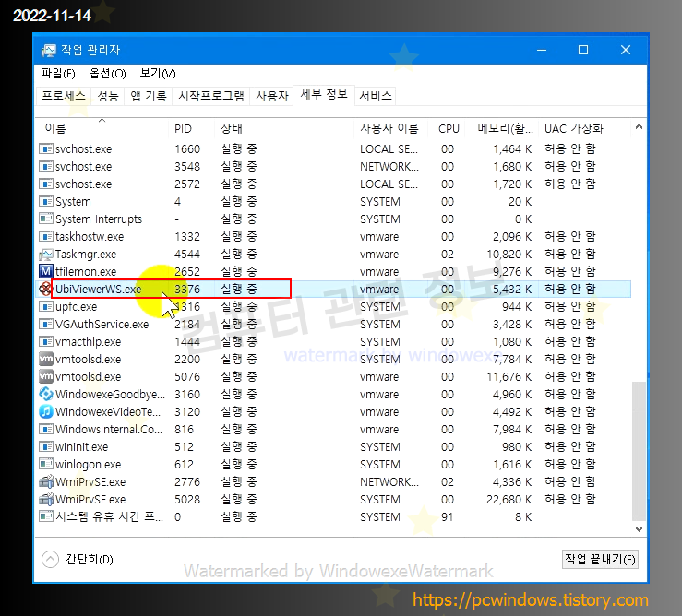Click the VGAuthService.exe process icon
Image resolution: width=682 pixels, height=616 pixels.
[x=45, y=324]
